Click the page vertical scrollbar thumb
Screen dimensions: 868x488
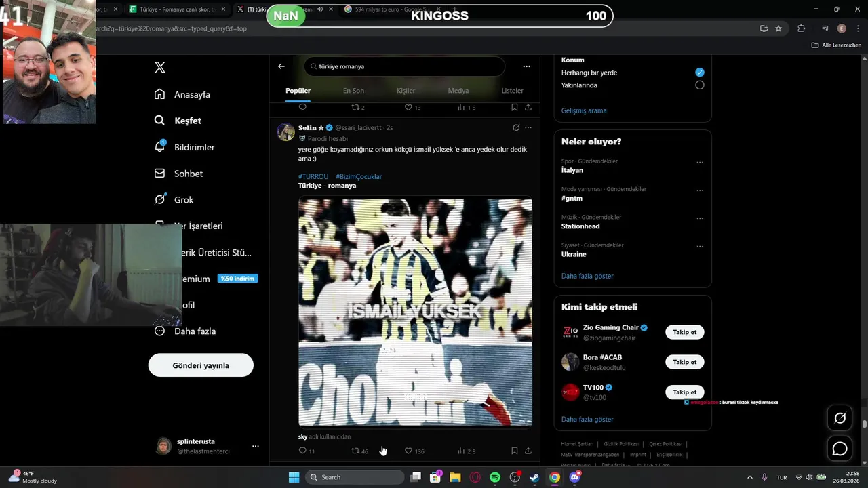click(x=864, y=425)
